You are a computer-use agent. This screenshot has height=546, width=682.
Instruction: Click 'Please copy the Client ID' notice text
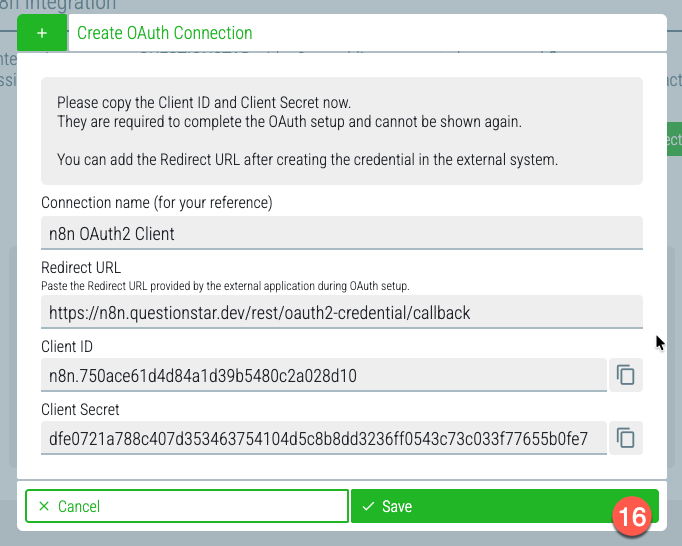click(204, 103)
